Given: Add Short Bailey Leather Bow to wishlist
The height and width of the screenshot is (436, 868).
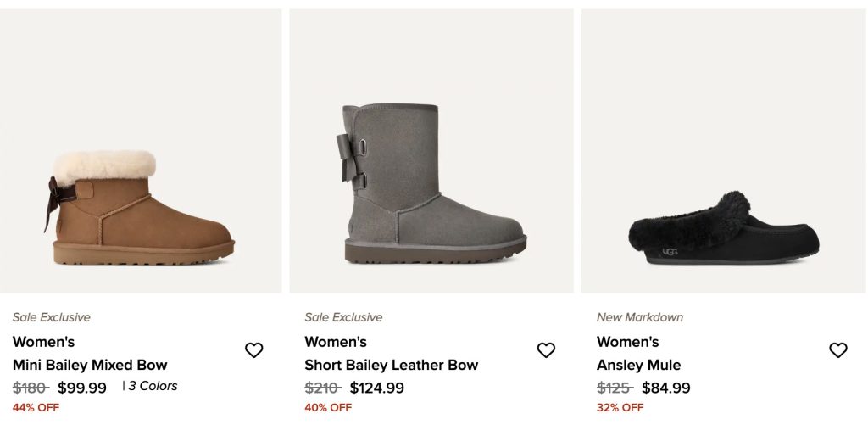Looking at the screenshot, I should [x=546, y=350].
